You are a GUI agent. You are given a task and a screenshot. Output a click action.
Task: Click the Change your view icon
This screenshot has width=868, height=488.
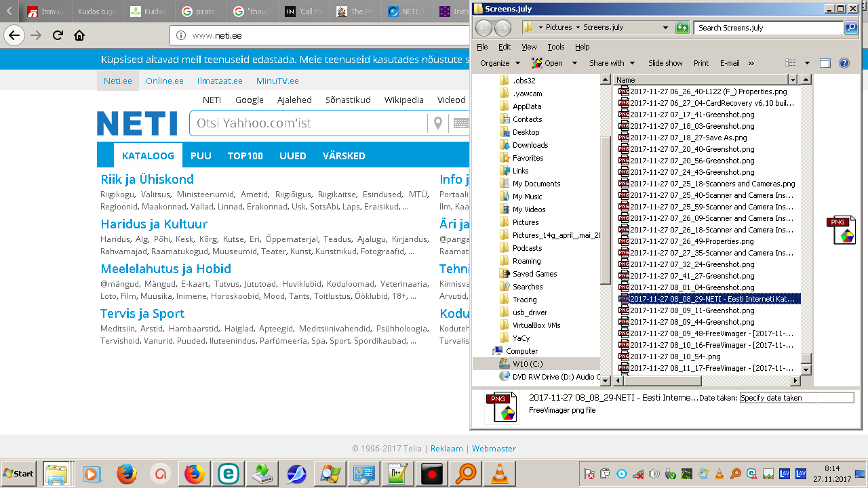pyautogui.click(x=791, y=63)
